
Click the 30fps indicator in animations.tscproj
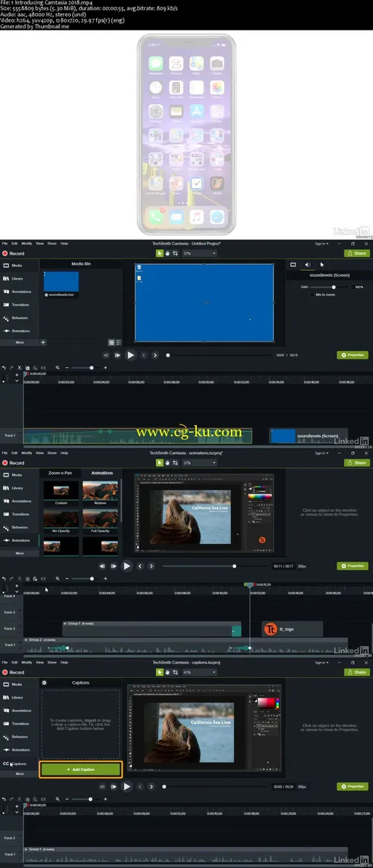point(302,567)
